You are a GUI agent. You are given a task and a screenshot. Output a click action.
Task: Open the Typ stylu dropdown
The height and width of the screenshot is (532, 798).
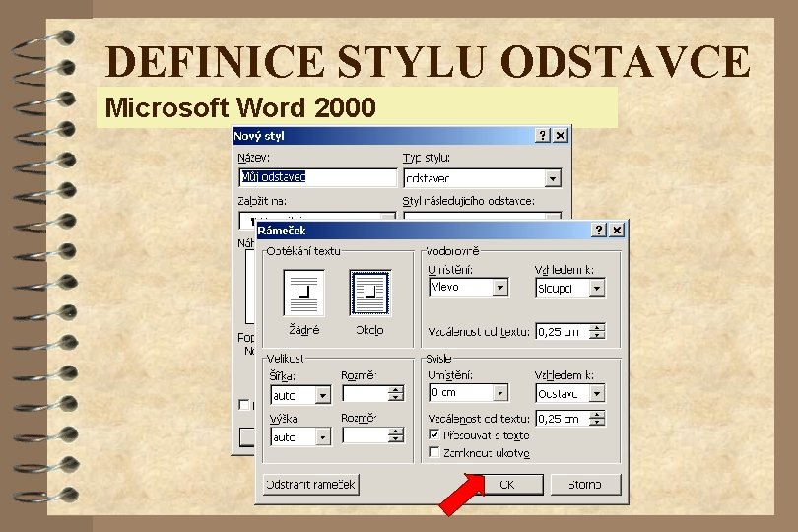click(x=552, y=178)
